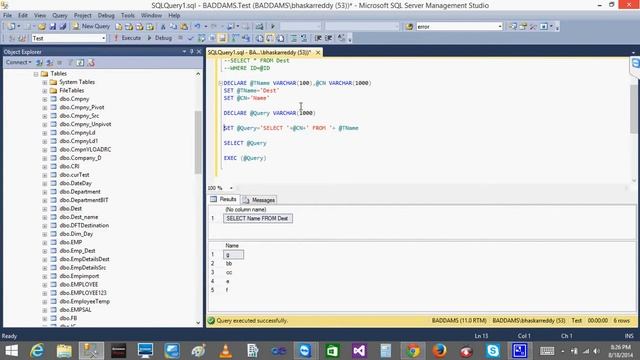This screenshot has height=360, width=640.
Task: Click Object Explorer vertical scrollbar
Action: point(198,142)
